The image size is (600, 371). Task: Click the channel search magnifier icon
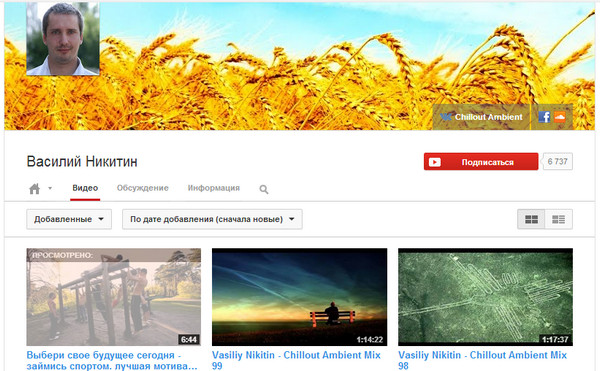coord(264,189)
